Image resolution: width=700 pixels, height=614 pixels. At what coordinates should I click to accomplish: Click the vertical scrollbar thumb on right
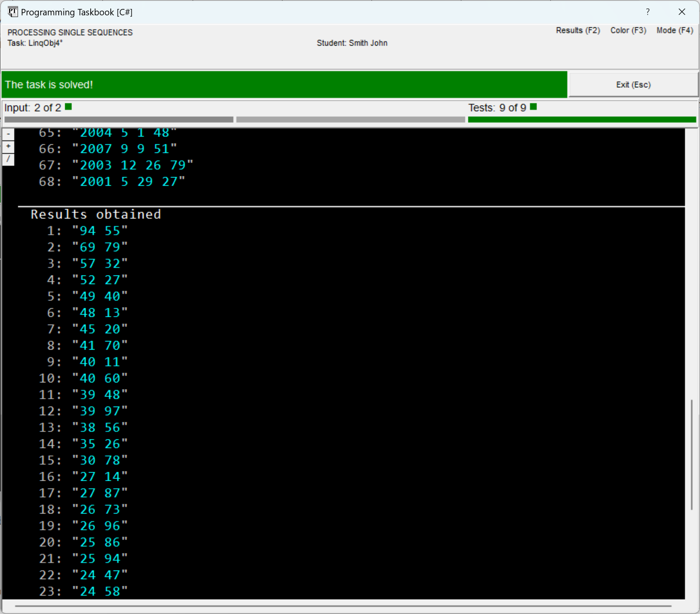(x=692, y=454)
